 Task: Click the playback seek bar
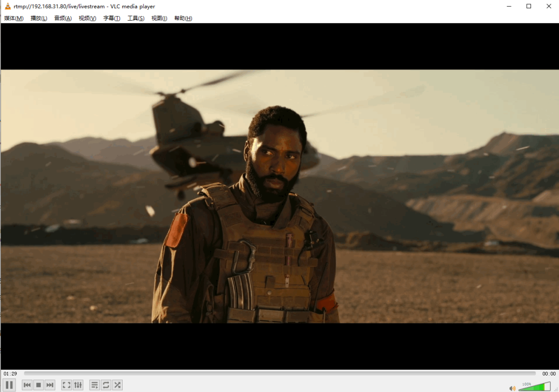[x=279, y=373]
